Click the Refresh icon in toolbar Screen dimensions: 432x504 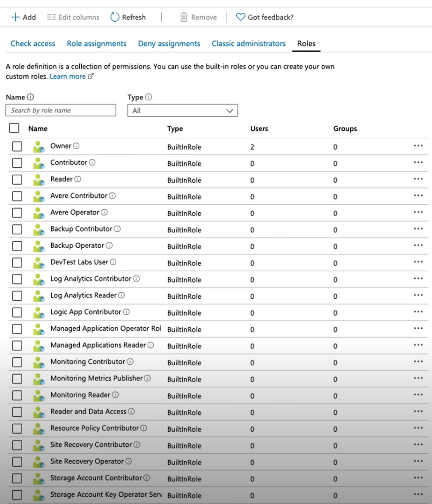coord(115,17)
